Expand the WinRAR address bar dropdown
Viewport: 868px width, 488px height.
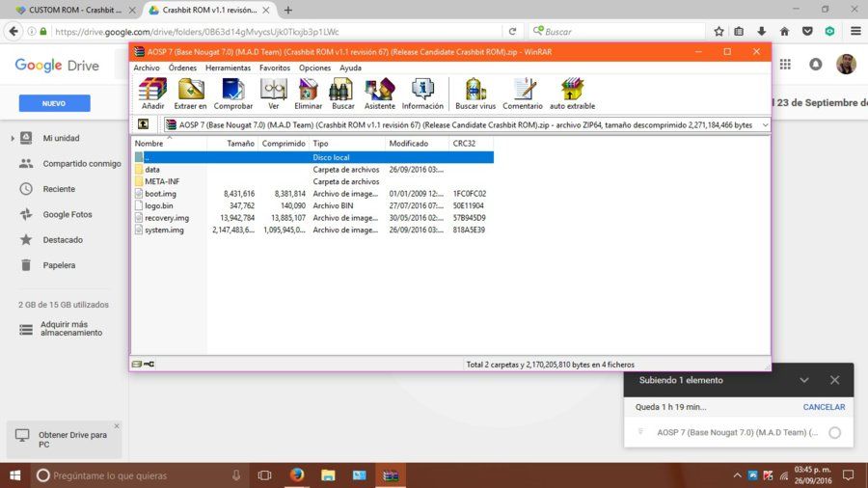tap(765, 125)
